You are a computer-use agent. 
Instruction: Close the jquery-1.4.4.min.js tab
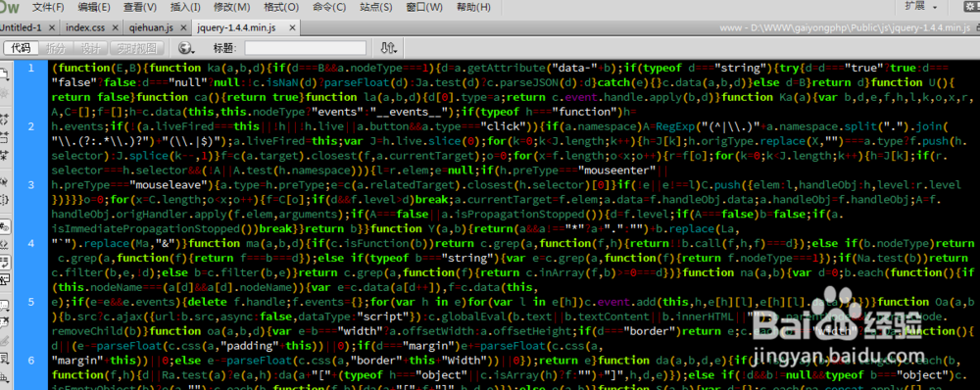292,28
